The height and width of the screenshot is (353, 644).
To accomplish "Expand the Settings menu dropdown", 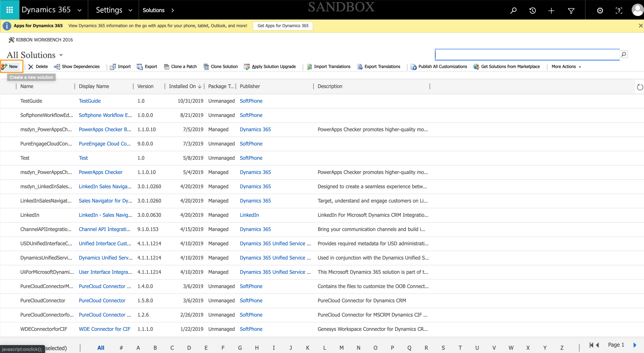I will click(x=130, y=10).
